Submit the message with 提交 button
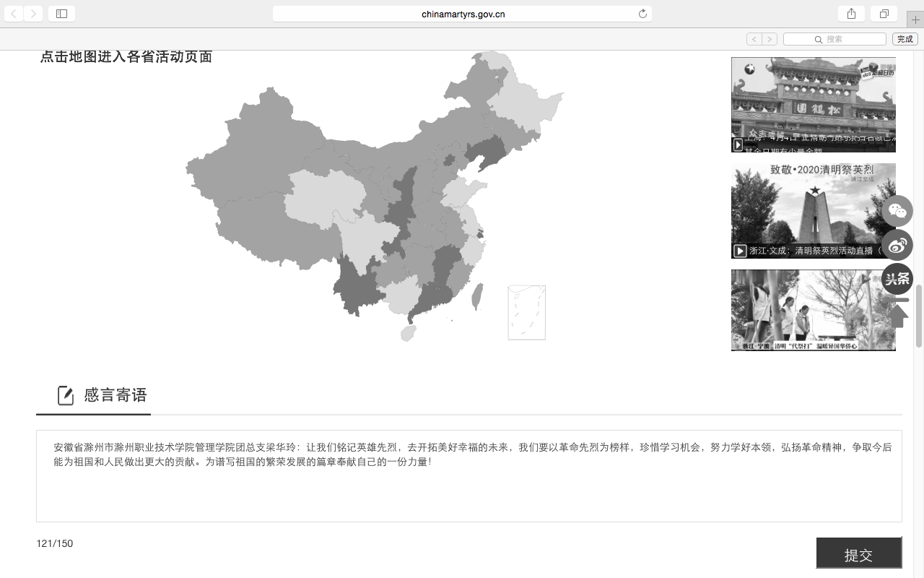This screenshot has width=924, height=578. click(x=858, y=554)
